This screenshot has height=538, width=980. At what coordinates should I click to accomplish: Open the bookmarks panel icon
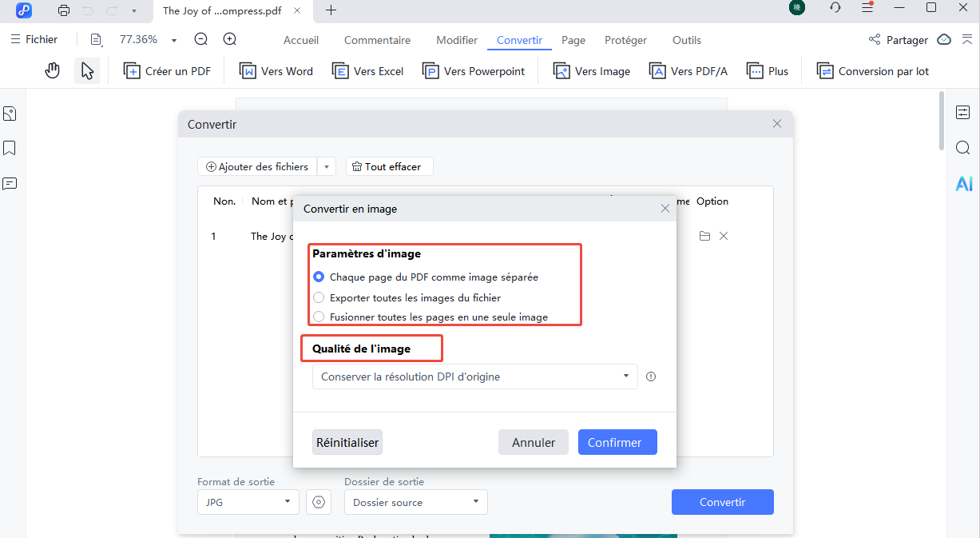point(10,148)
